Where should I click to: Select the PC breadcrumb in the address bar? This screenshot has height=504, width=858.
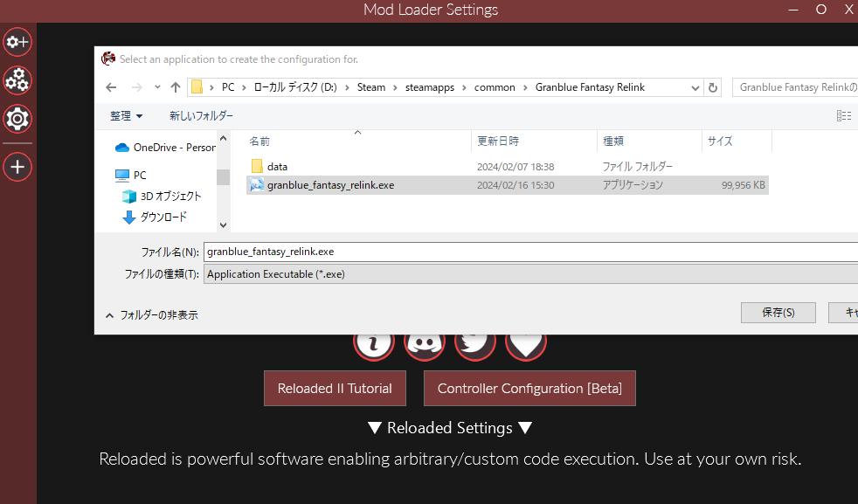coord(228,87)
